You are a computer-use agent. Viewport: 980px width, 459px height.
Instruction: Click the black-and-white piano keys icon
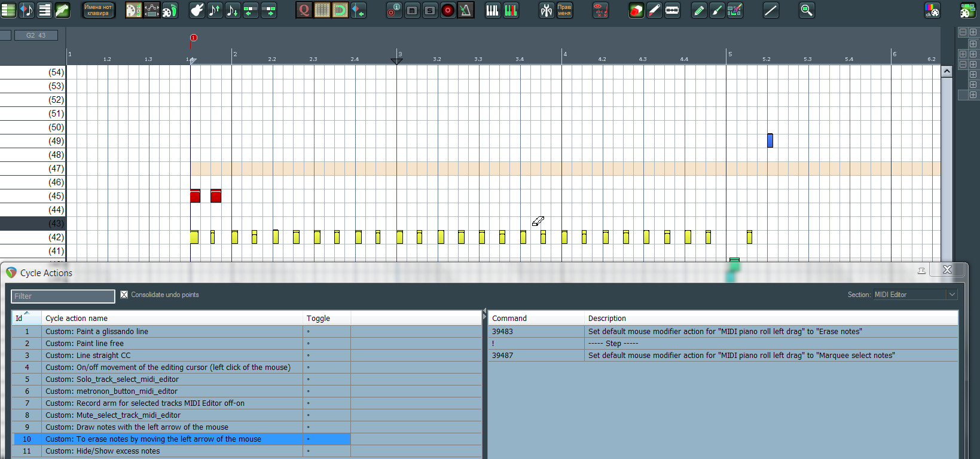[x=493, y=10]
